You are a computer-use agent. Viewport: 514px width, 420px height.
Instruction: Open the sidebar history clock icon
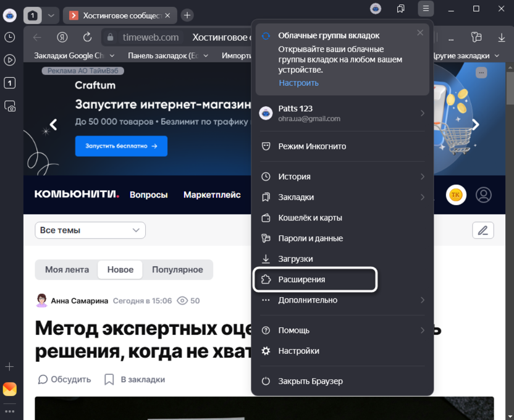[x=9, y=37]
